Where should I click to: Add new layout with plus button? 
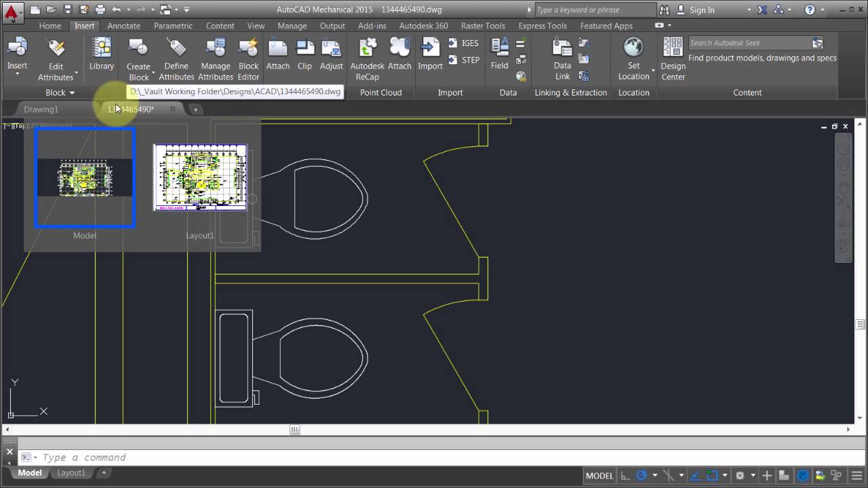coord(104,473)
